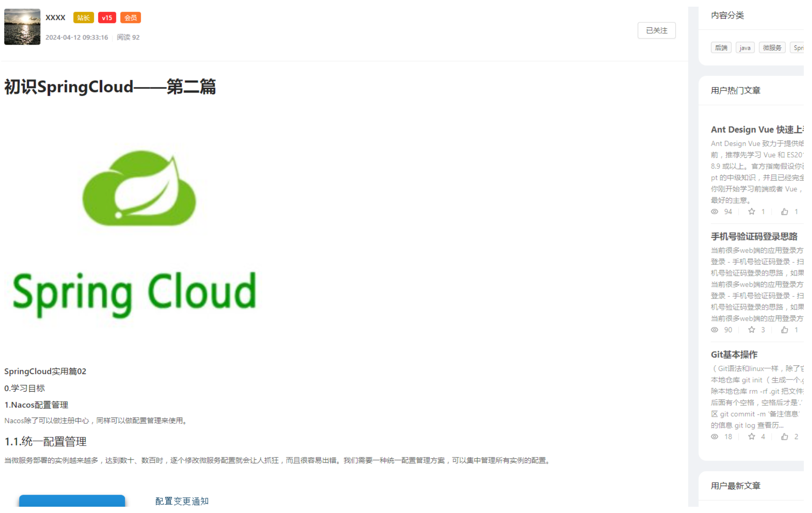Click the star icon on Git基本操作 article
The height and width of the screenshot is (513, 812).
coord(751,437)
